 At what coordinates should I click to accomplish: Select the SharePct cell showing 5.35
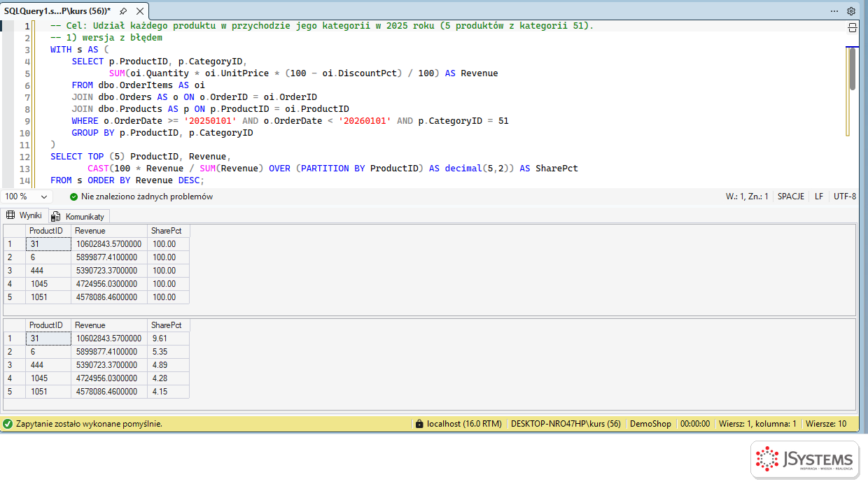tap(168, 352)
